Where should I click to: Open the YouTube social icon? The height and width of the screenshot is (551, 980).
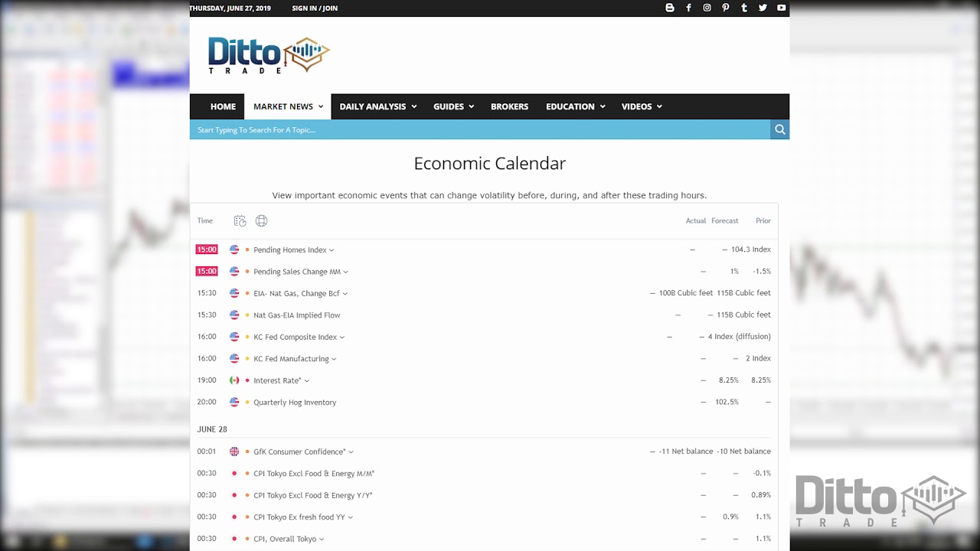coord(781,8)
